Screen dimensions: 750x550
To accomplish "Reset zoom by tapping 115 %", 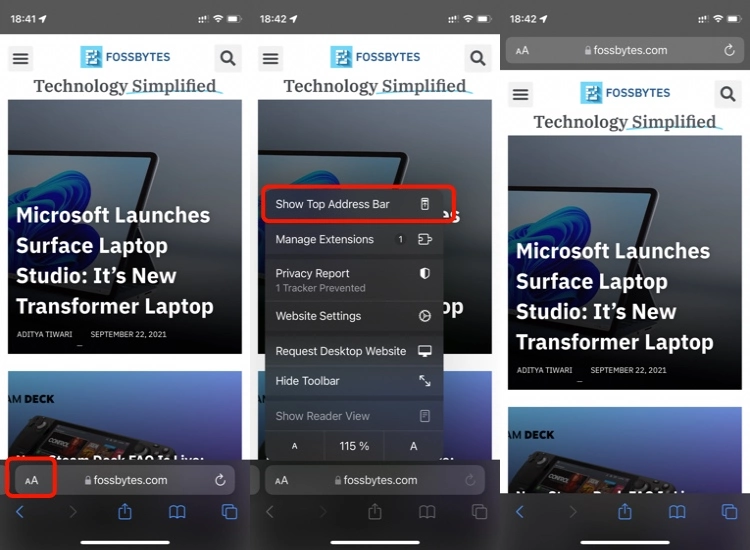I will 354,446.
